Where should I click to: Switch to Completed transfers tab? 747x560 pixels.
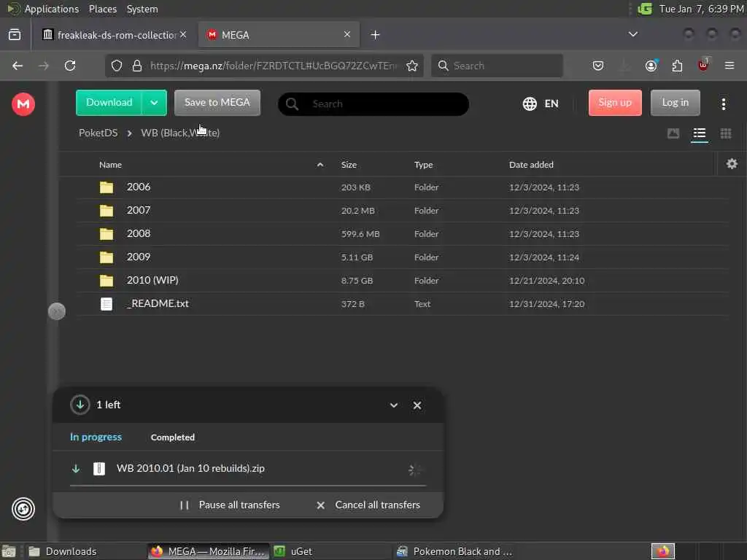pos(172,437)
